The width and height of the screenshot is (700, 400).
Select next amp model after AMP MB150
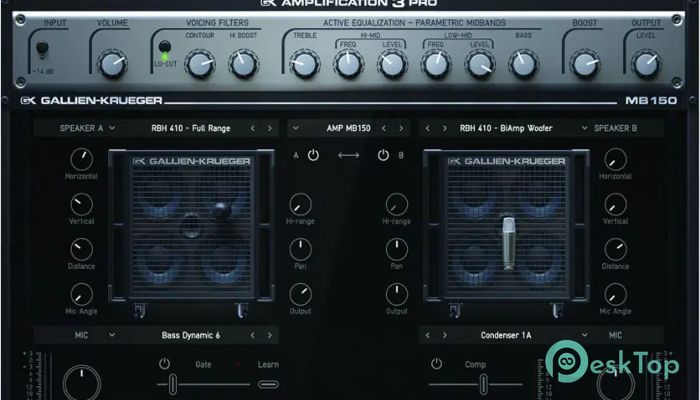(x=401, y=128)
